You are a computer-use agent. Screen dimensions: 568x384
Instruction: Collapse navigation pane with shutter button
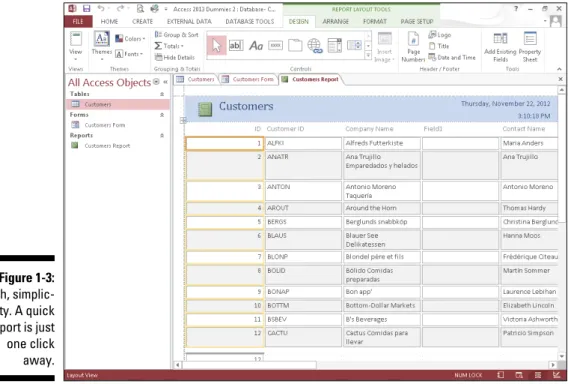pyautogui.click(x=165, y=82)
